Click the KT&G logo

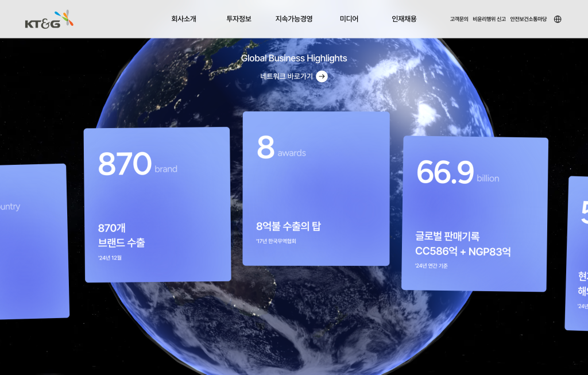point(49,20)
